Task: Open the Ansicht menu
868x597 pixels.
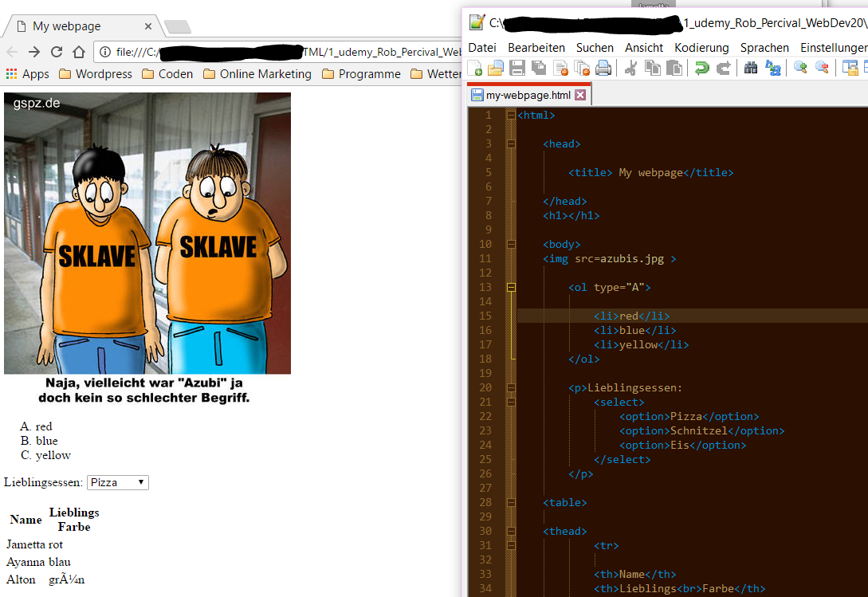Action: click(x=644, y=48)
